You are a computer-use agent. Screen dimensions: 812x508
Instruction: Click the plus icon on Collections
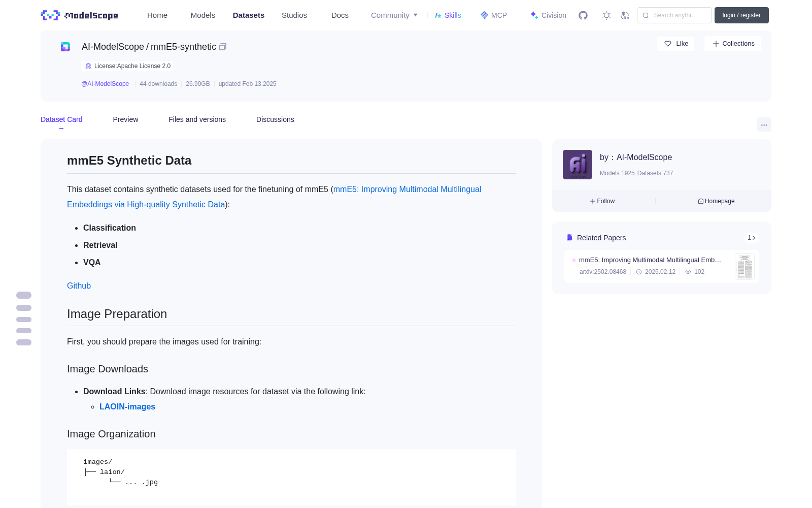point(716,44)
